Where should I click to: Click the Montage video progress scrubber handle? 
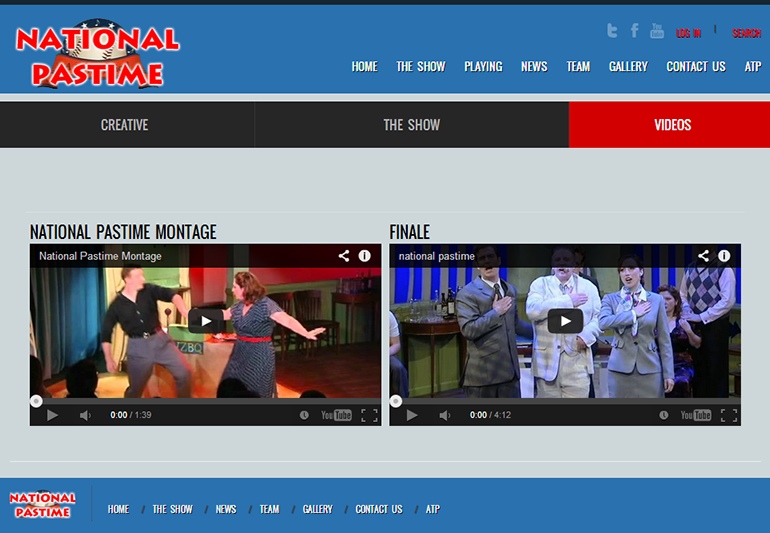[36, 401]
